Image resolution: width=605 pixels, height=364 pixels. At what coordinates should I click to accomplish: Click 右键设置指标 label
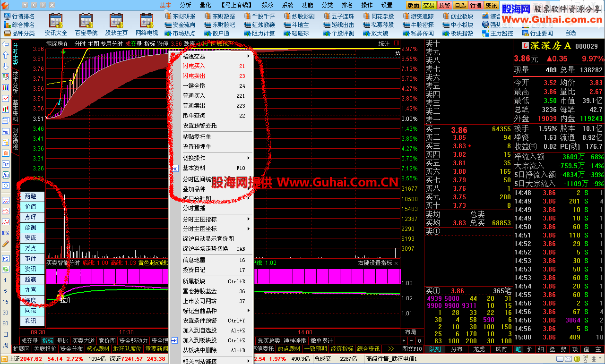pos(375,263)
